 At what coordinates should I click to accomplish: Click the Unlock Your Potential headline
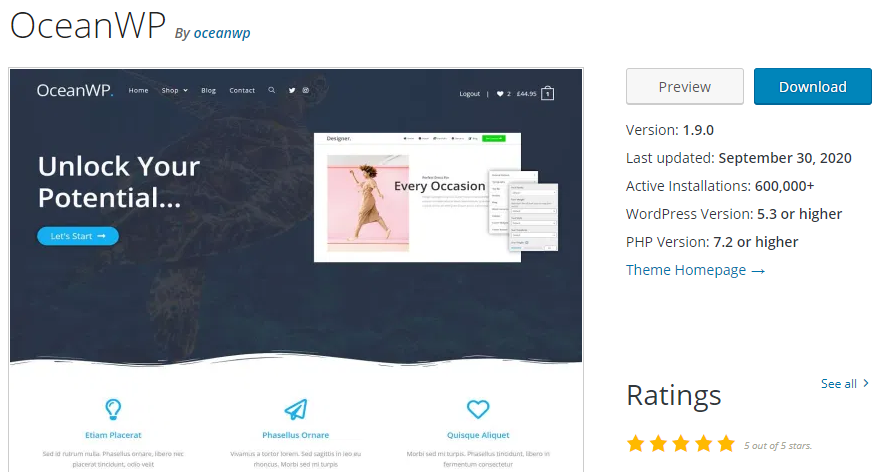(x=119, y=182)
